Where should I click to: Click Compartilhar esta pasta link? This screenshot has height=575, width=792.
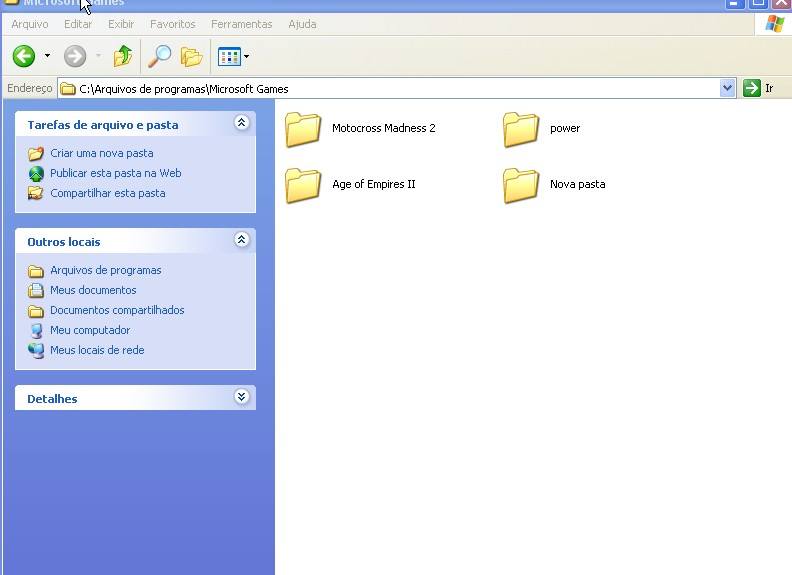[x=108, y=193]
